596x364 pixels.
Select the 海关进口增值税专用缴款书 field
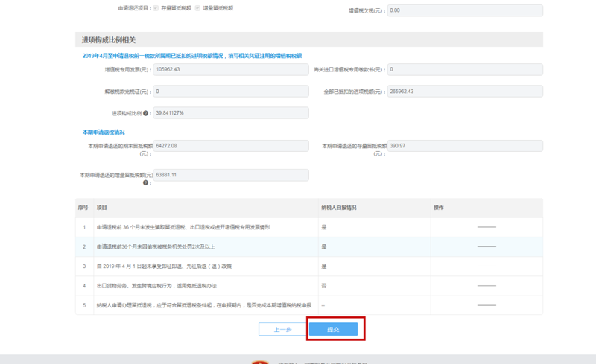click(x=465, y=69)
